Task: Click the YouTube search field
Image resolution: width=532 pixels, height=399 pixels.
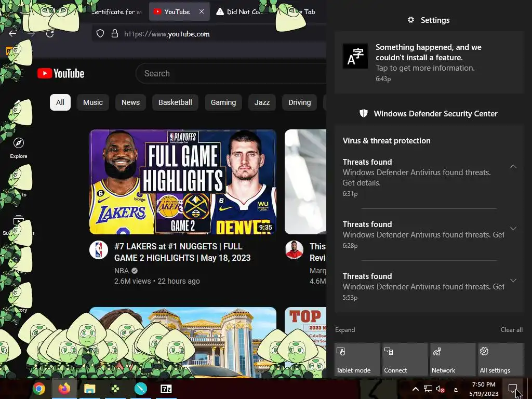Action: click(x=231, y=73)
